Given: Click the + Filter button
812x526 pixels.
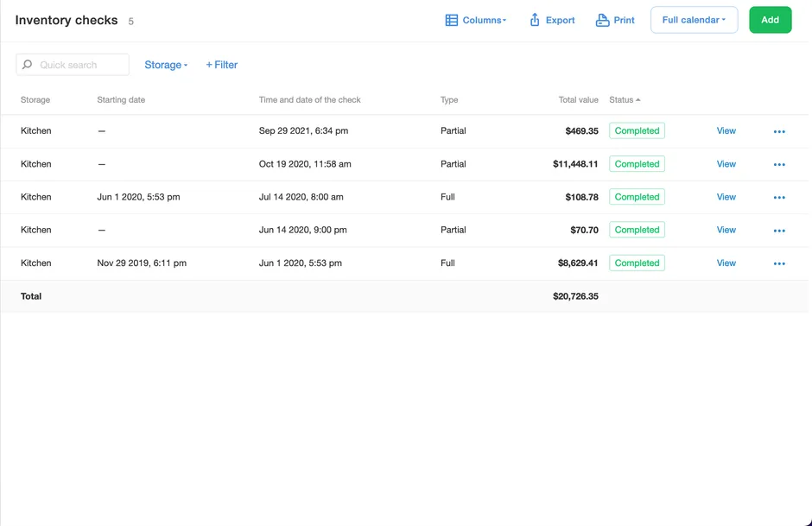Looking at the screenshot, I should 222,65.
